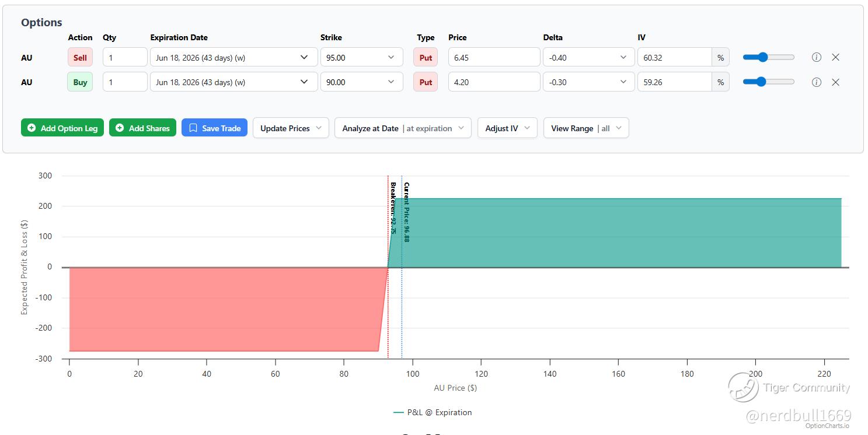Open the Update Prices menu
Screen dimensions: 868x435
tap(291, 128)
